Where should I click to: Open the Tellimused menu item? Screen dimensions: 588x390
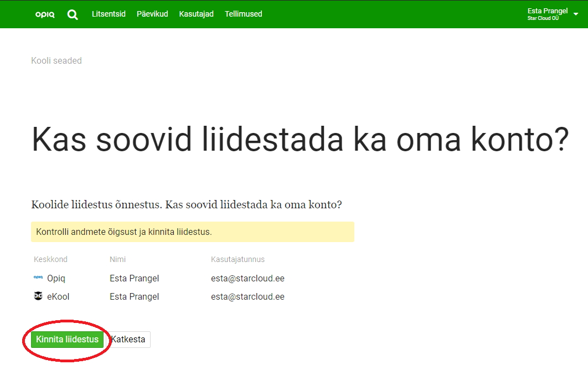(243, 14)
